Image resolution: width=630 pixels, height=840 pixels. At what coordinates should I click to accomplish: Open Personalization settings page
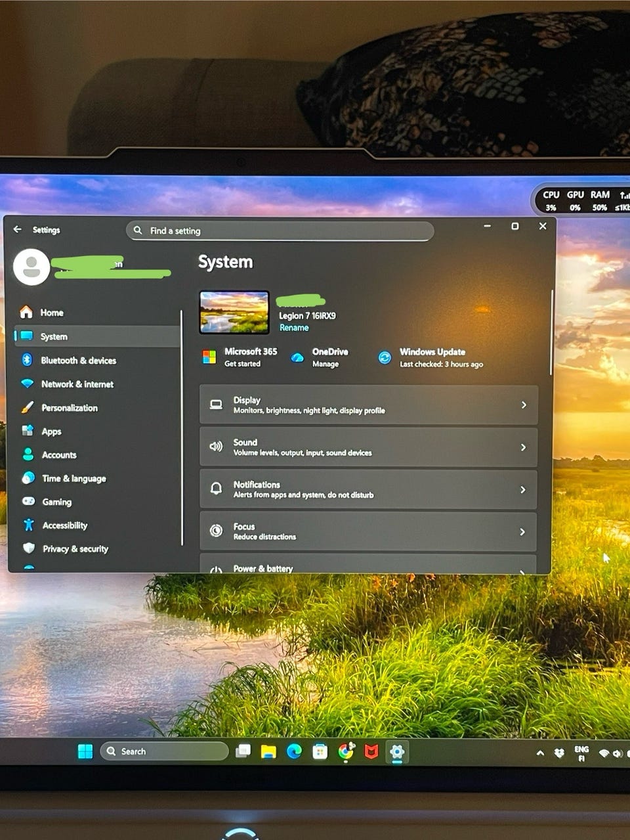[x=96, y=408]
